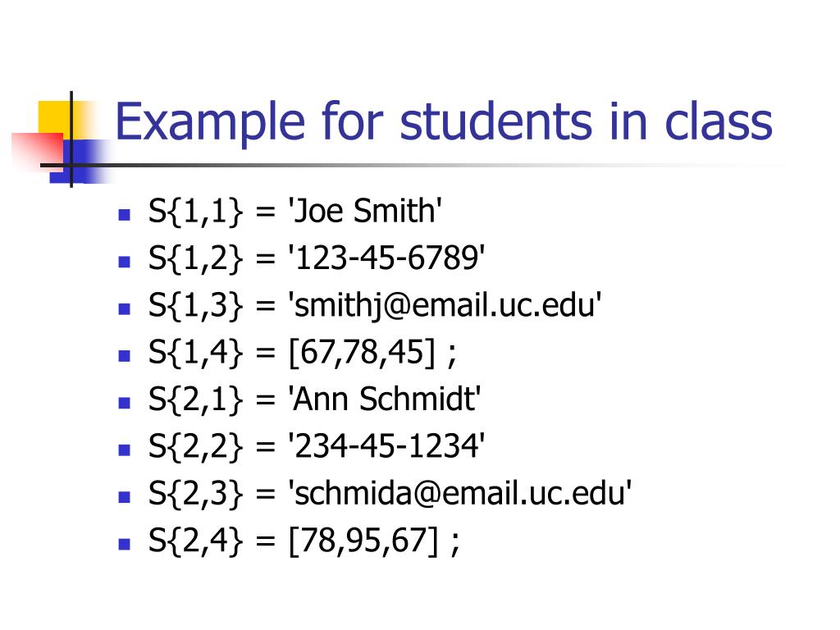Click the bullet square next to S{1,4}

pyautogui.click(x=125, y=356)
